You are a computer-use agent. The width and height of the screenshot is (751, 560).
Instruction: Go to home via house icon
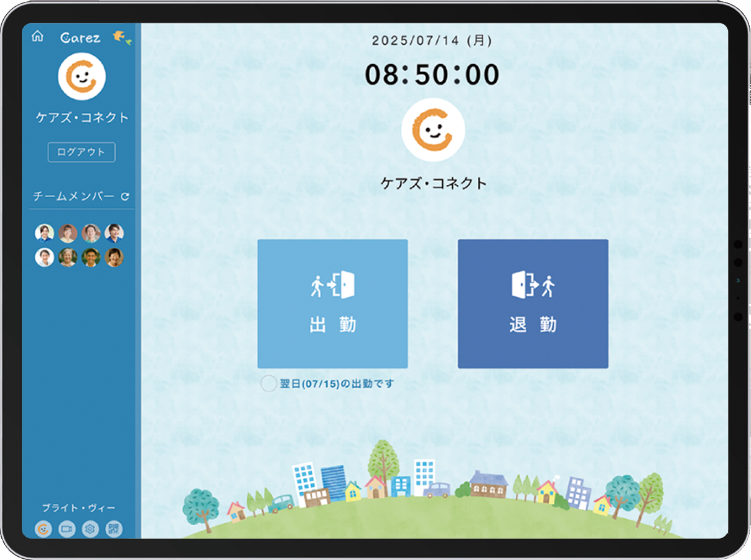click(37, 36)
